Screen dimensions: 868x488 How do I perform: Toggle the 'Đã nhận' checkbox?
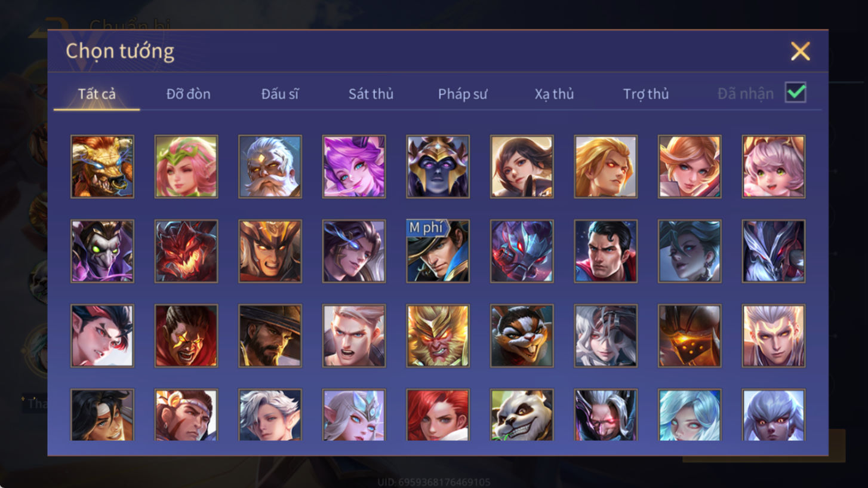tap(796, 93)
